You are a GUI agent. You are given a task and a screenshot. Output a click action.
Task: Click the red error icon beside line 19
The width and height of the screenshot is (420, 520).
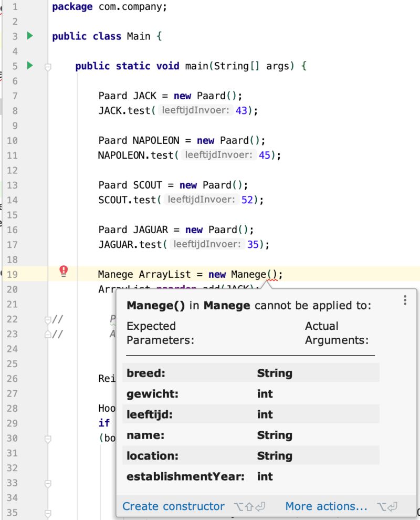pyautogui.click(x=63, y=271)
